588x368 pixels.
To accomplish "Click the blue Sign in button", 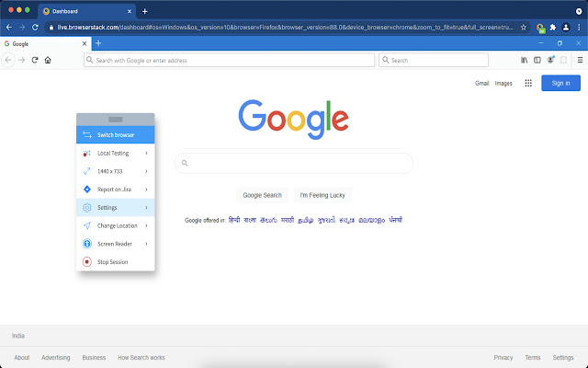I will click(560, 83).
